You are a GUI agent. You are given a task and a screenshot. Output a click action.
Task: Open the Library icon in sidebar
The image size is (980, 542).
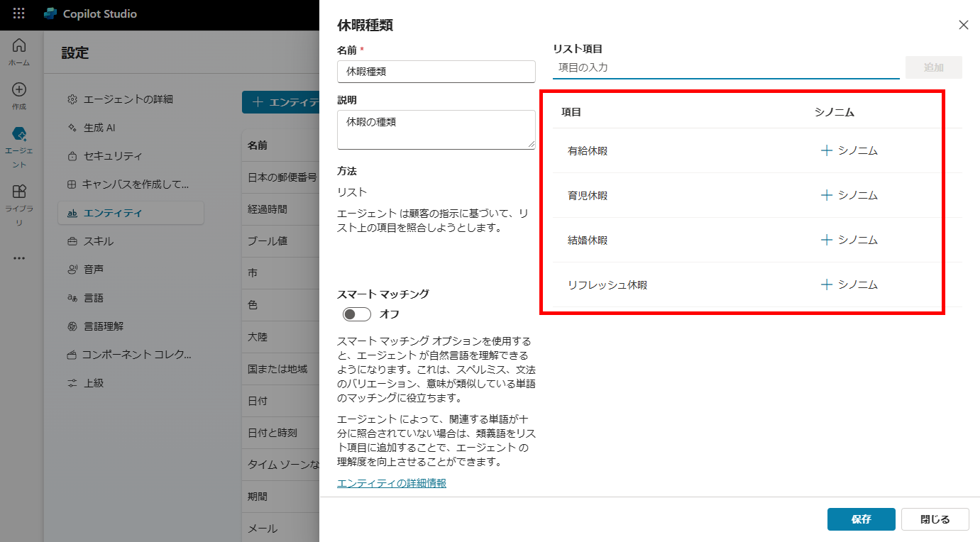click(19, 192)
